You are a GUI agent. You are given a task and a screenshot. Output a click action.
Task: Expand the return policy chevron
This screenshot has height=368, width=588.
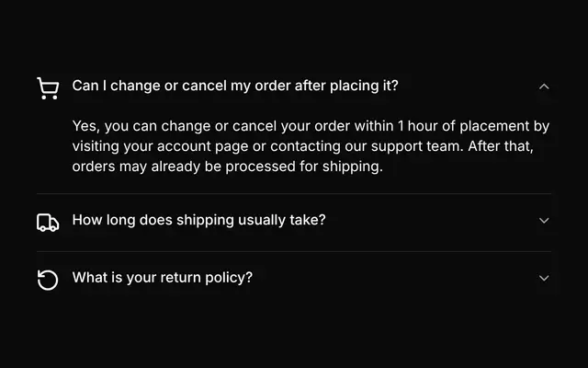coord(544,278)
